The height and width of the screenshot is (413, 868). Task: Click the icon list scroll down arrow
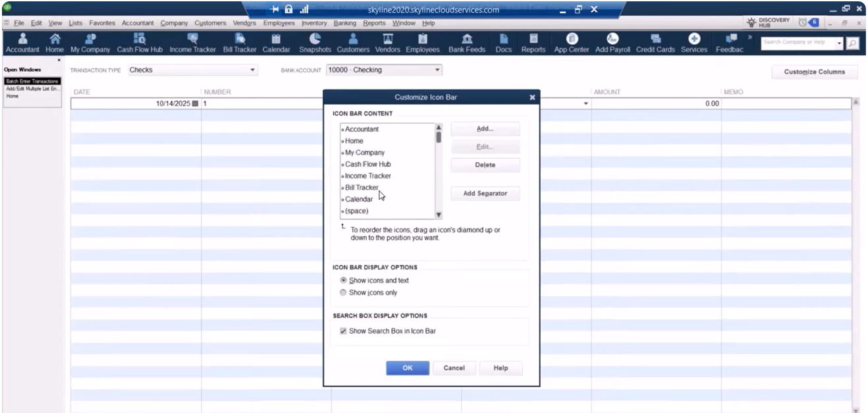point(439,215)
